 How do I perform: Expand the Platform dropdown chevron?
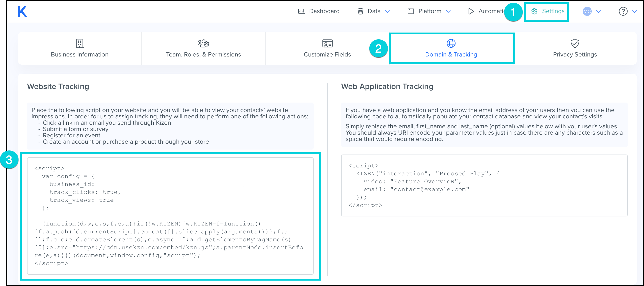(448, 11)
